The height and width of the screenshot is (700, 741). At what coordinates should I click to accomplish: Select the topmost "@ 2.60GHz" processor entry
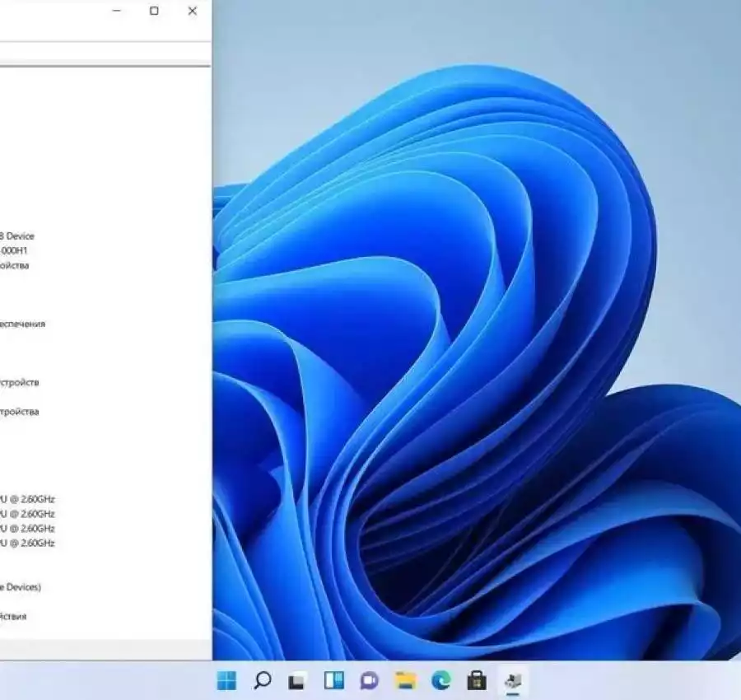point(28,499)
